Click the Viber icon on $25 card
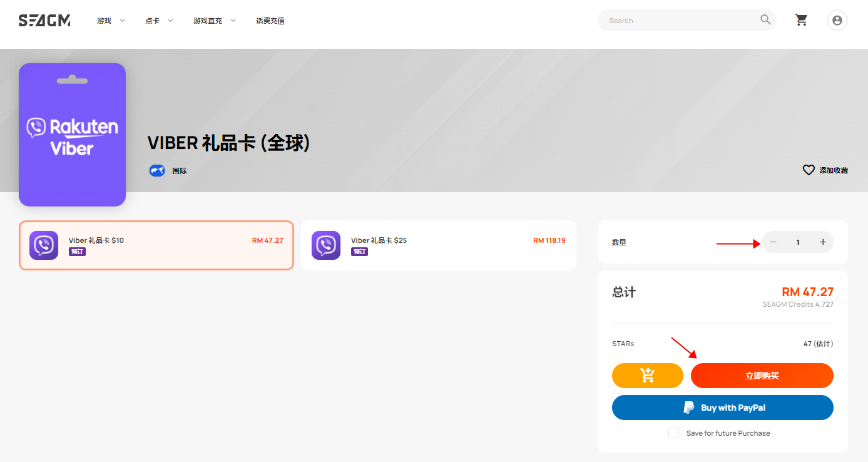 click(326, 245)
